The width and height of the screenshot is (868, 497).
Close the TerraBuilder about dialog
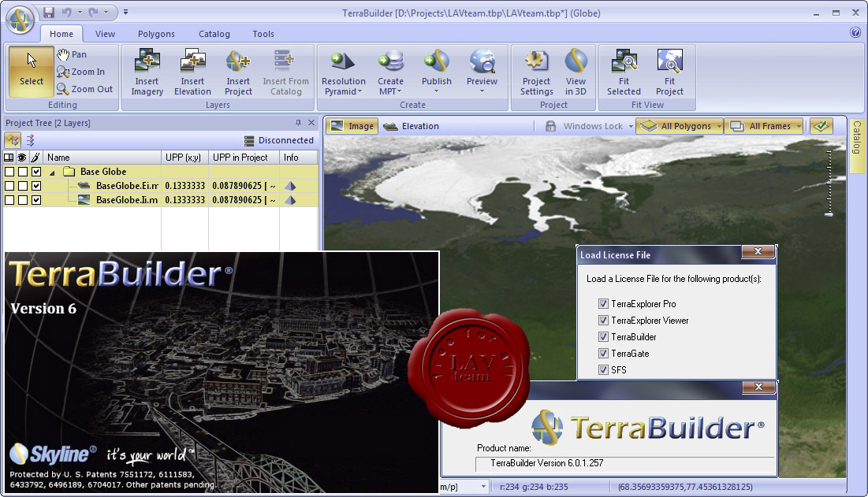pyautogui.click(x=759, y=387)
